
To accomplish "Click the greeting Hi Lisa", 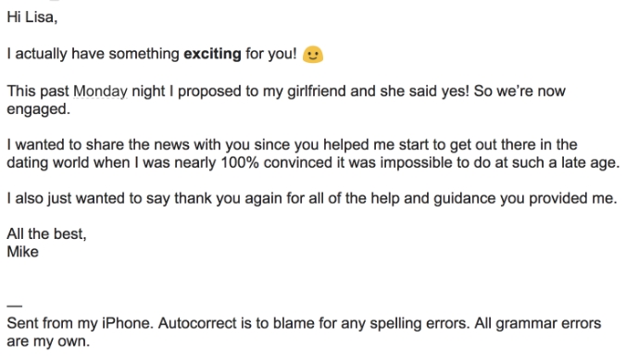I will [31, 18].
